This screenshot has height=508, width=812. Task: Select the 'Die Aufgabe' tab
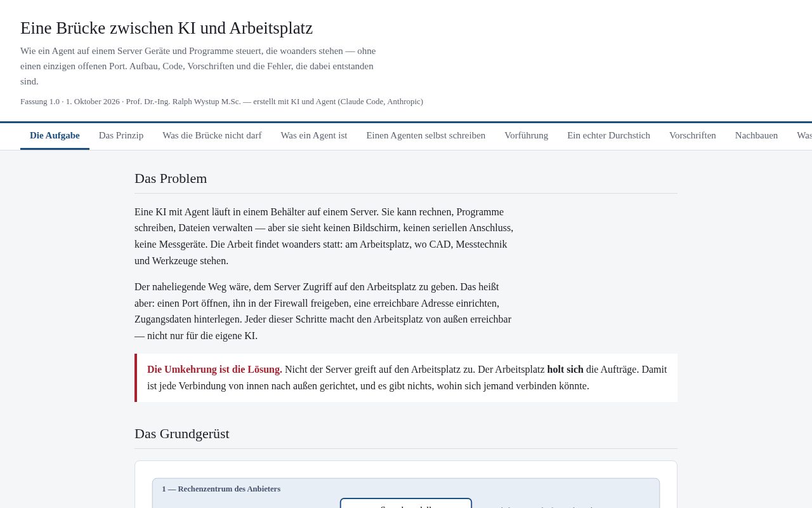55,135
